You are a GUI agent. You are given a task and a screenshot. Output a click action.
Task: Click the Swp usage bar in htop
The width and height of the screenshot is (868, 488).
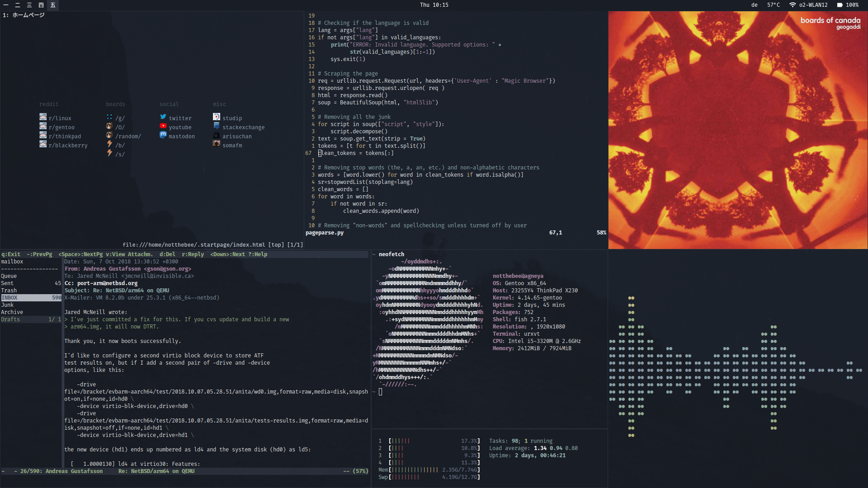tap(429, 477)
